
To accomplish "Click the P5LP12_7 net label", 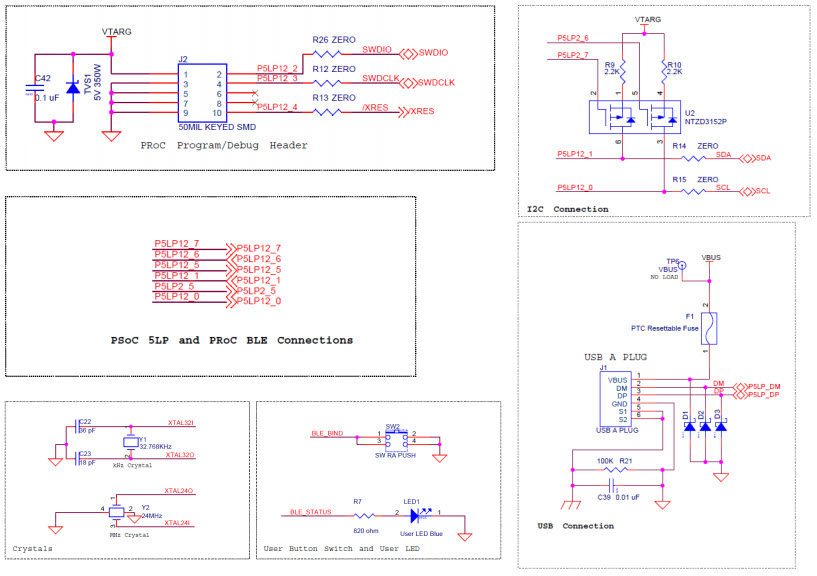I will [179, 242].
